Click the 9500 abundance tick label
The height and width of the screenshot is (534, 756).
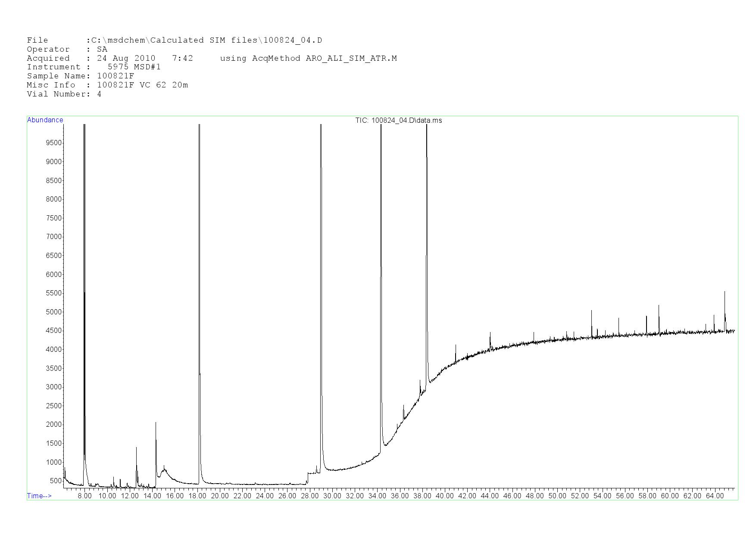(x=54, y=143)
